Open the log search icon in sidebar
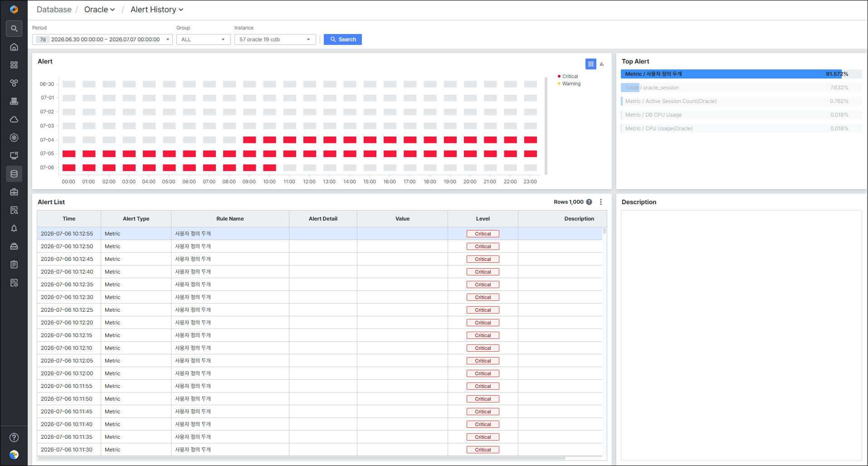The width and height of the screenshot is (868, 466). tap(14, 210)
